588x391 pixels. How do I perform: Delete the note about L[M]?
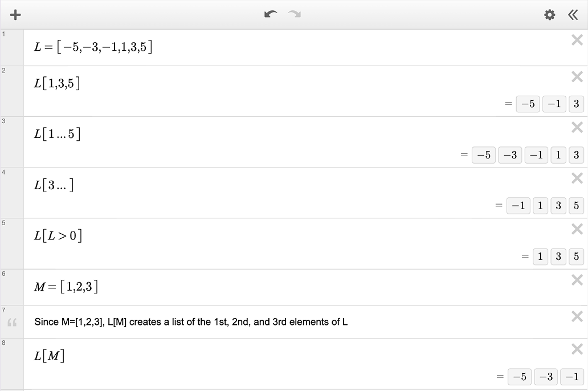[x=577, y=316]
